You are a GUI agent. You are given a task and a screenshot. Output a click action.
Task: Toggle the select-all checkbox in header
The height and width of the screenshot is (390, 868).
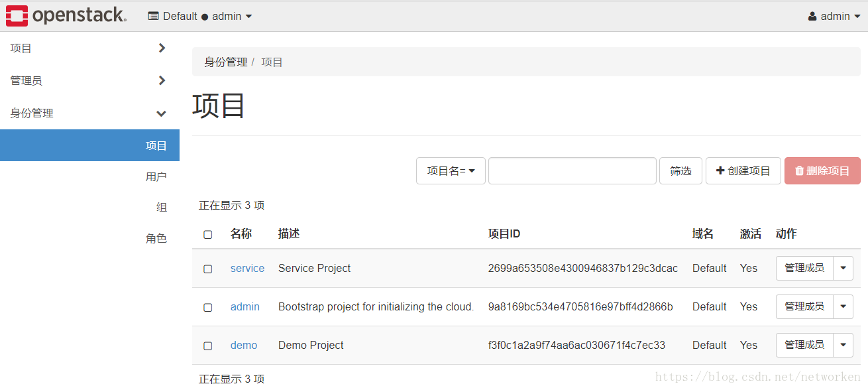click(208, 234)
